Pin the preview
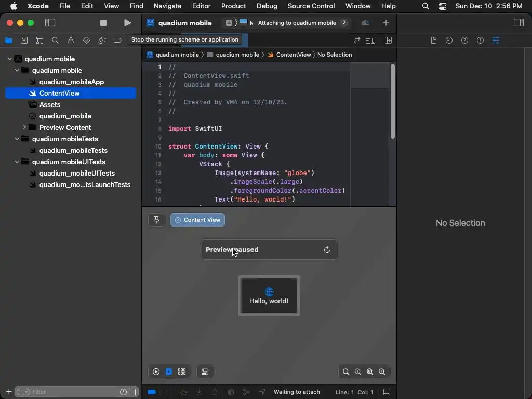This screenshot has width=532, height=399. pyautogui.click(x=156, y=220)
